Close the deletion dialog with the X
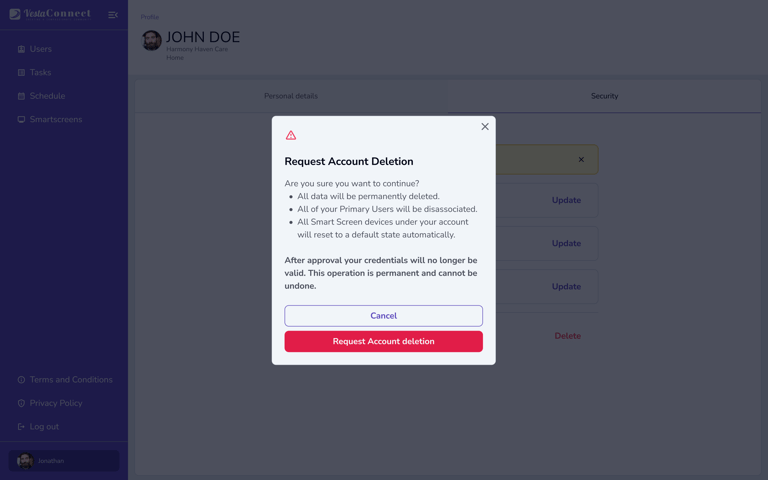This screenshot has width=768, height=480. tap(485, 127)
